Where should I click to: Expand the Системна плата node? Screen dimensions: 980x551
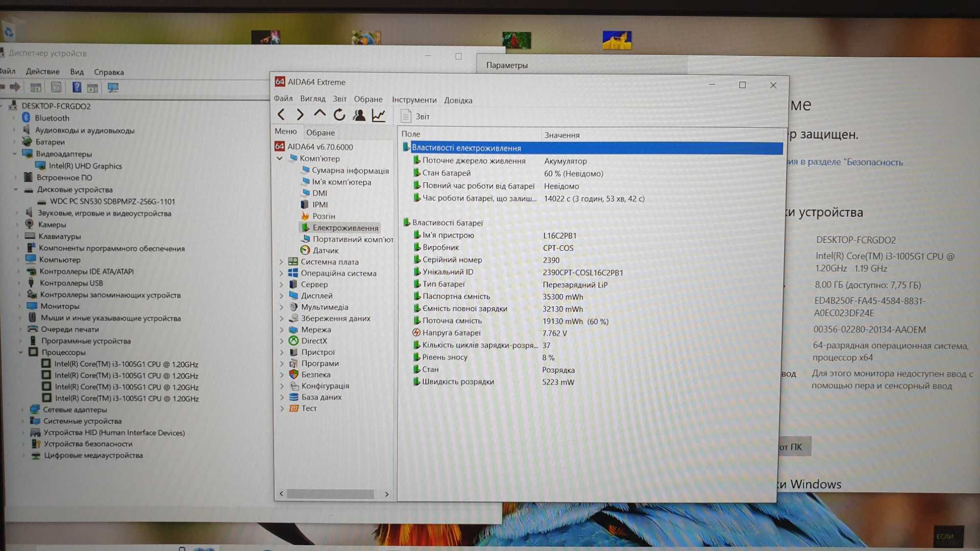pos(281,262)
